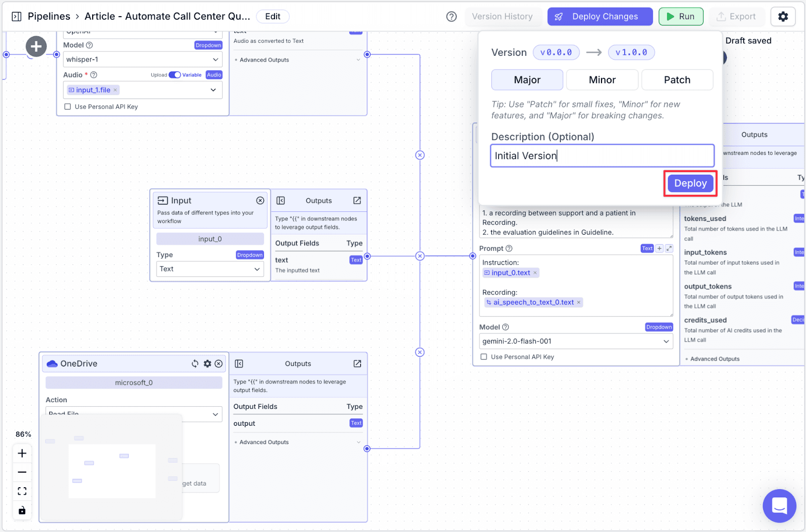Viewport: 806px width, 532px height.
Task: Click the Export button
Action: click(736, 17)
